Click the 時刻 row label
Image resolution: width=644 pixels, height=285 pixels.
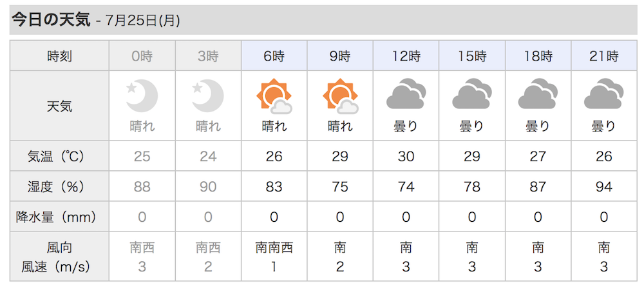59,55
